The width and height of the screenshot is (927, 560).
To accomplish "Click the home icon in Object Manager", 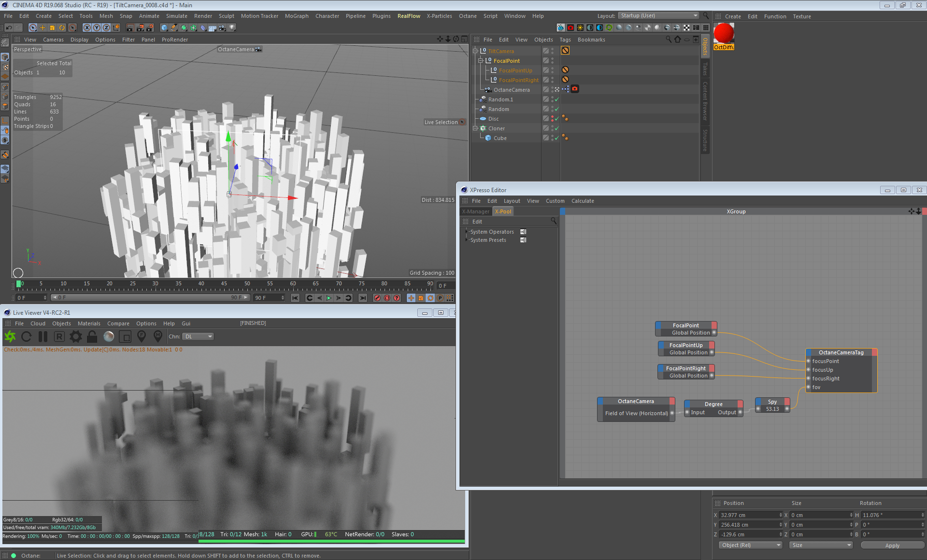I will 677,39.
